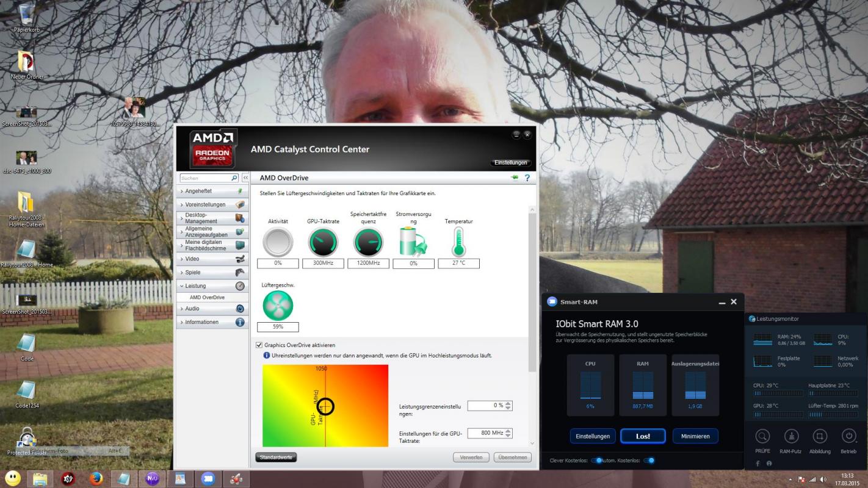Click the RAM-Putz broom icon
The height and width of the screenshot is (488, 868).
(x=792, y=436)
